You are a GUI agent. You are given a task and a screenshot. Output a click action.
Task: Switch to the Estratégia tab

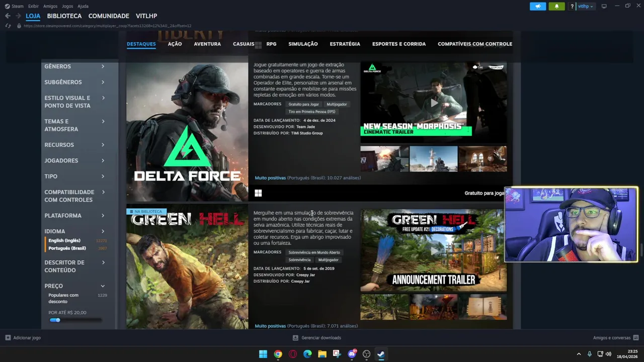click(345, 44)
